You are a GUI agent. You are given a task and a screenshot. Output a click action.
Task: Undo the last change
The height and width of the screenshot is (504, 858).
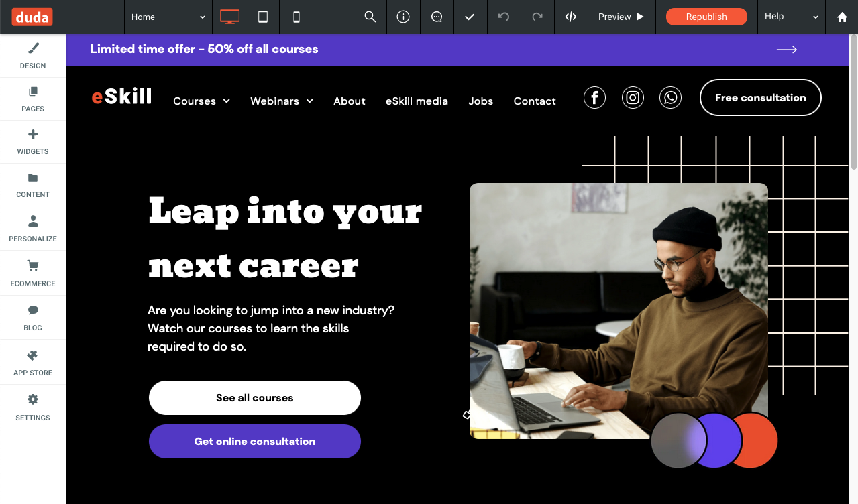coord(504,17)
